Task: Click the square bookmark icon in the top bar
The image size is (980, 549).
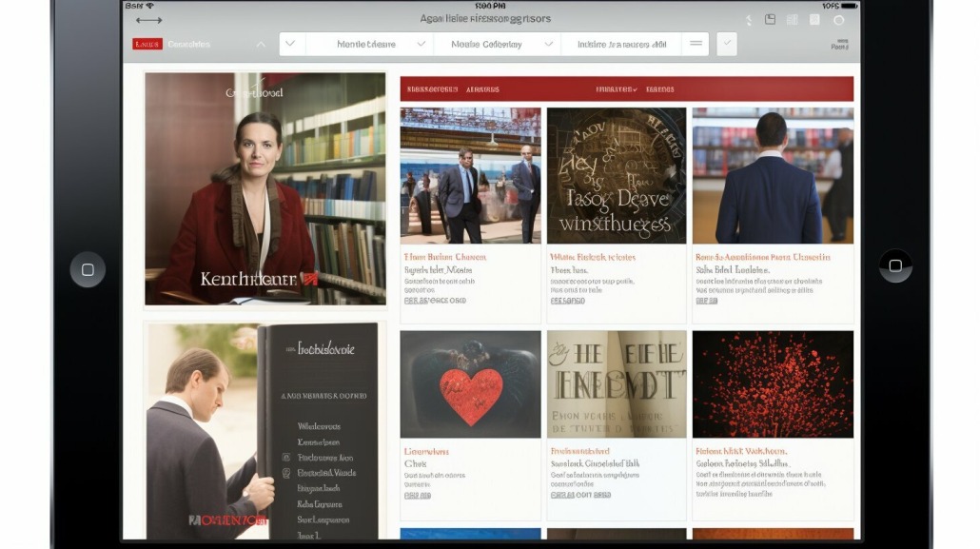Action: (x=814, y=20)
